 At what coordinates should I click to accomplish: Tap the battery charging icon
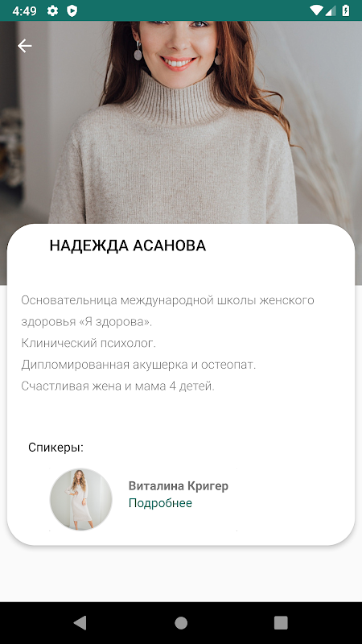pos(346,10)
